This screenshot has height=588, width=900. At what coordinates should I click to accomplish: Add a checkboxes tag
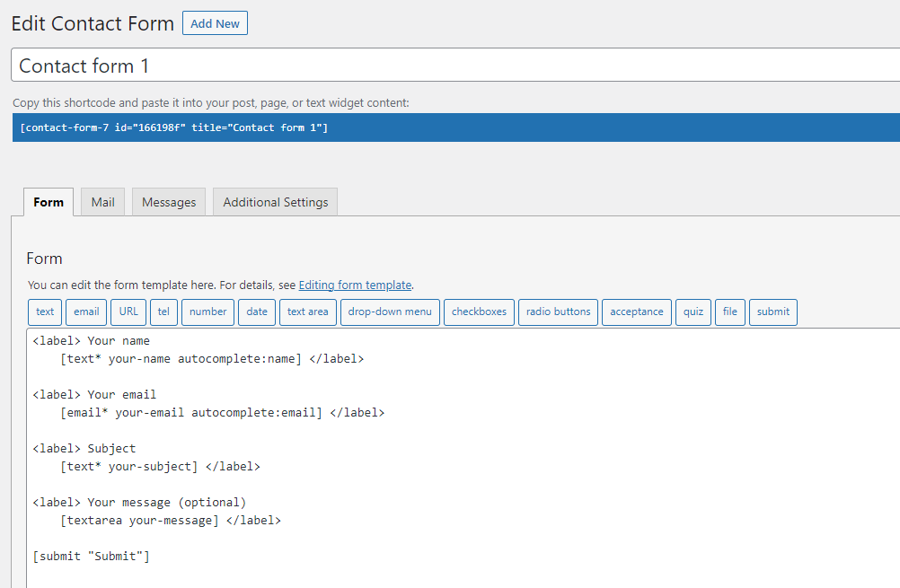tap(479, 312)
